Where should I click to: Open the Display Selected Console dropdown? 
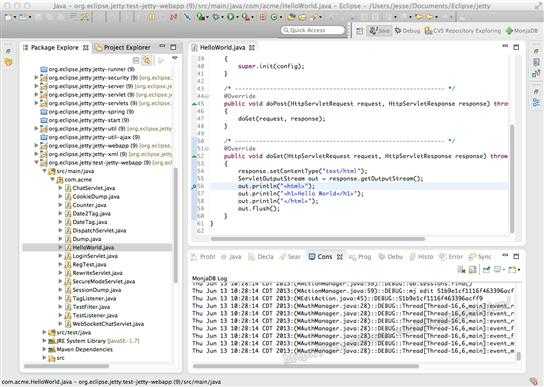pyautogui.click(x=505, y=270)
